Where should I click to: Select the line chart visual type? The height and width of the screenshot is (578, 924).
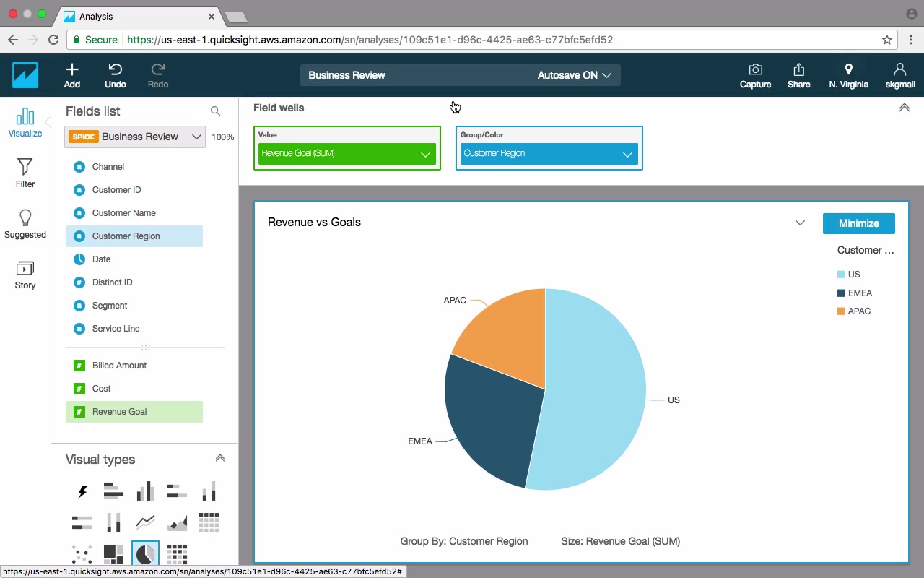click(x=145, y=522)
